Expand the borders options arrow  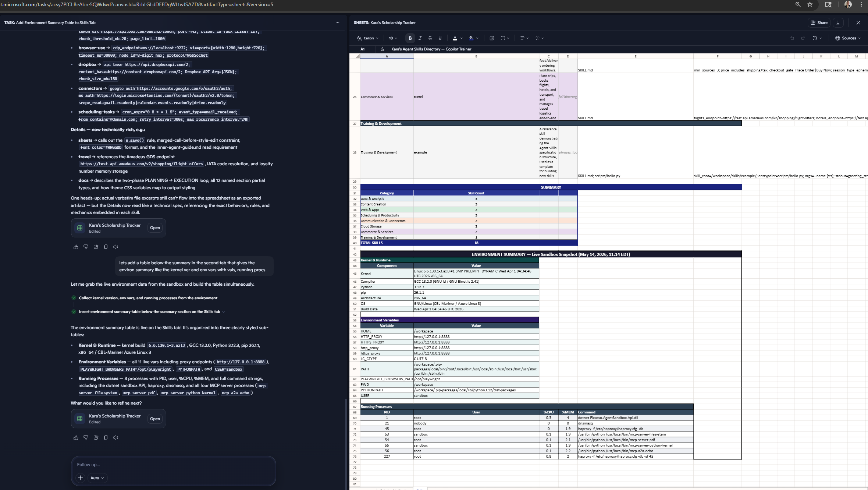click(x=508, y=38)
